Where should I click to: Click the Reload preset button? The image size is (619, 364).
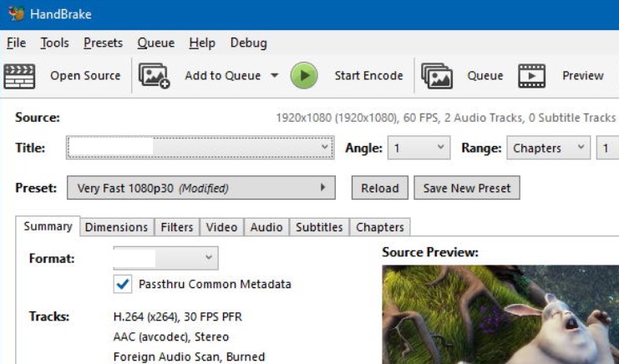point(380,188)
